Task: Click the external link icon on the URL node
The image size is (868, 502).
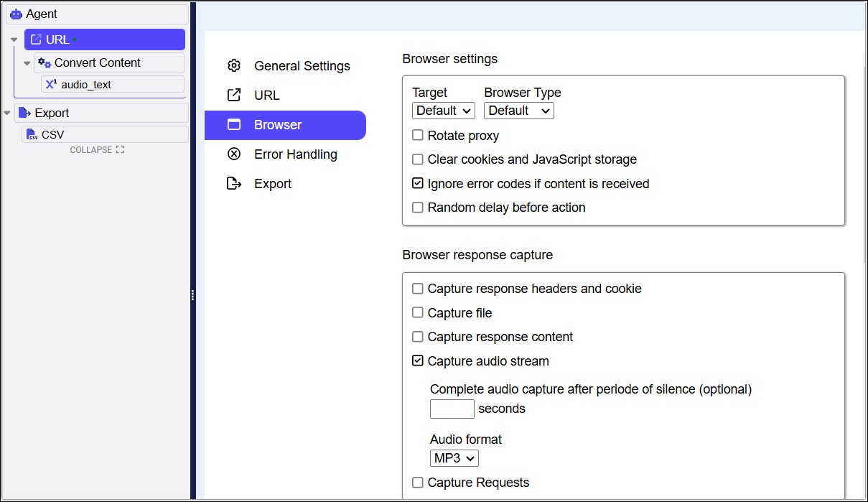Action: 36,39
